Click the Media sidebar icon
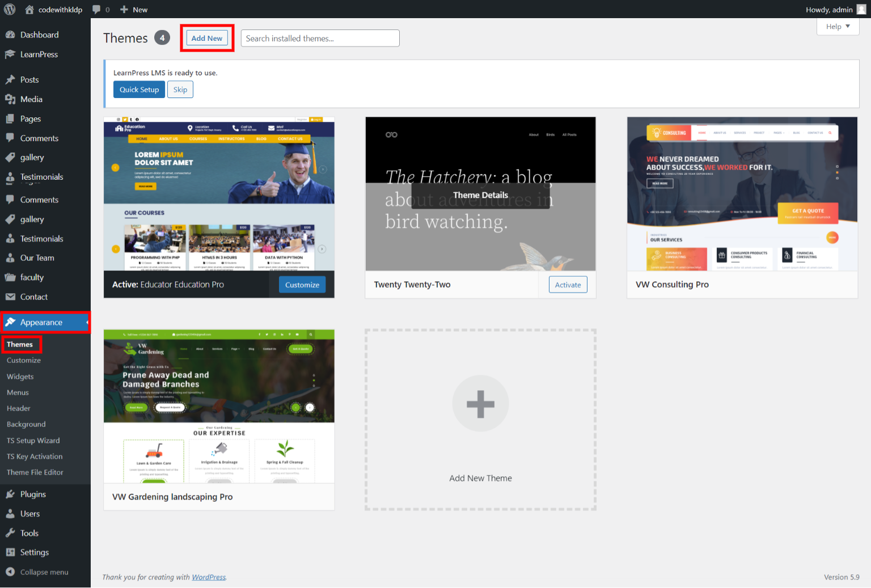871x588 pixels. coord(10,99)
